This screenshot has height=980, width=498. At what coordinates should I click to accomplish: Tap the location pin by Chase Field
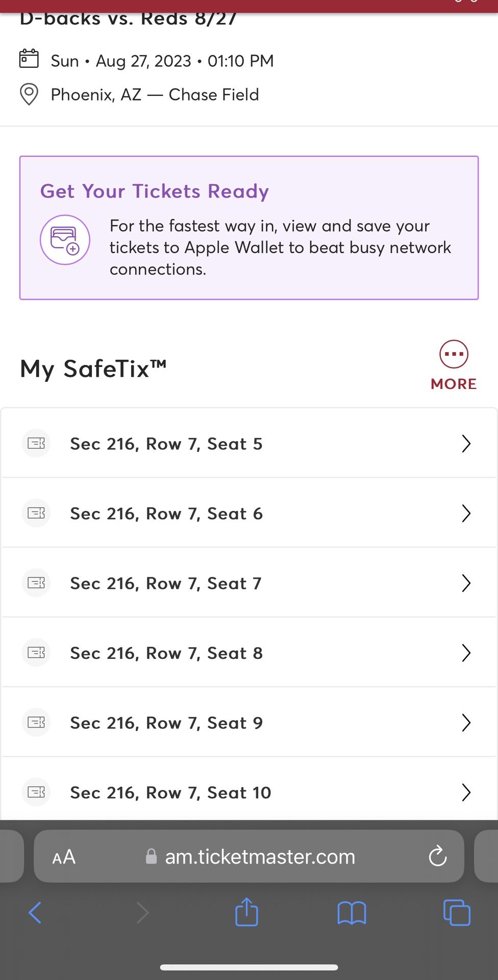pos(29,94)
